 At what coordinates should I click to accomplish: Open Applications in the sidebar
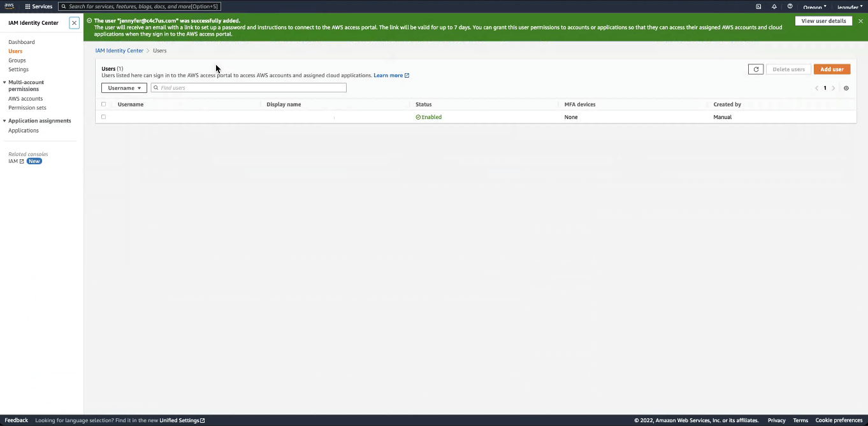coord(24,131)
